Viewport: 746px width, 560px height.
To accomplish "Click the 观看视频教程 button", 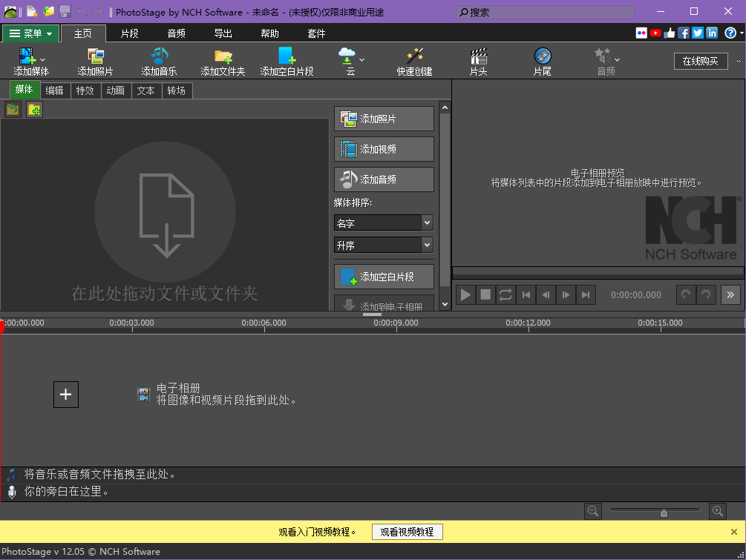I will (406, 532).
